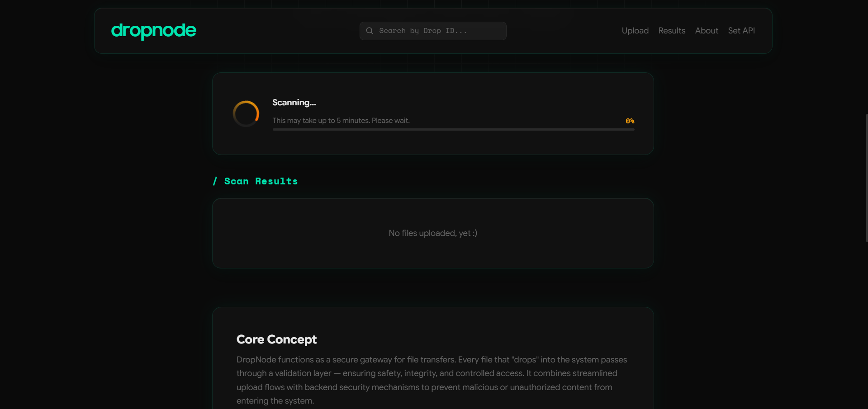The width and height of the screenshot is (868, 409).
Task: Click the Scan Results heading
Action: tap(261, 181)
